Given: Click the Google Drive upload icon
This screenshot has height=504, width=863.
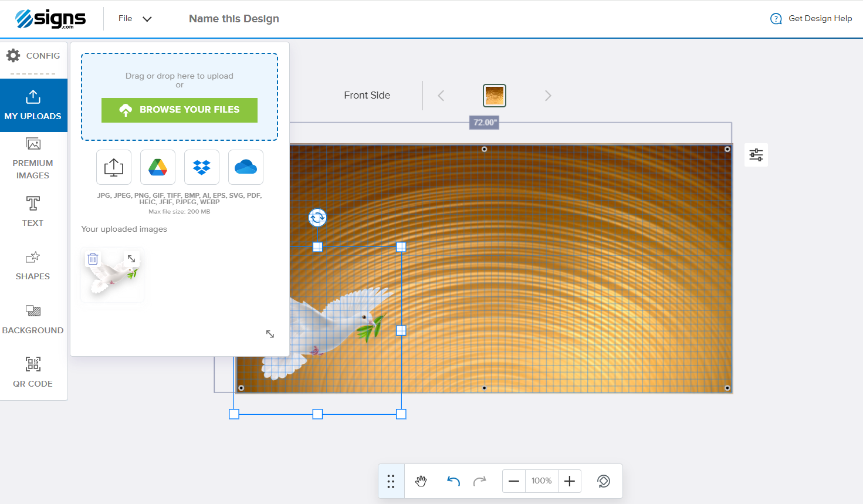Looking at the screenshot, I should tap(158, 167).
